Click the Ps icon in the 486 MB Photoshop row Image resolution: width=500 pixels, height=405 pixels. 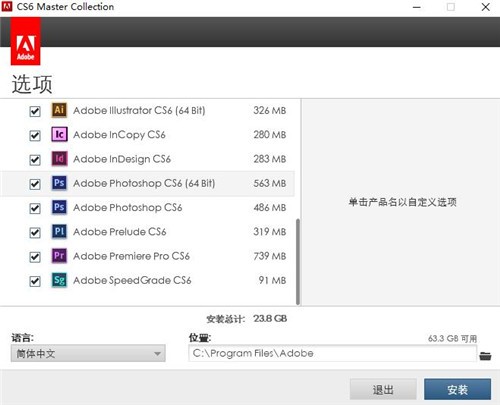[59, 207]
